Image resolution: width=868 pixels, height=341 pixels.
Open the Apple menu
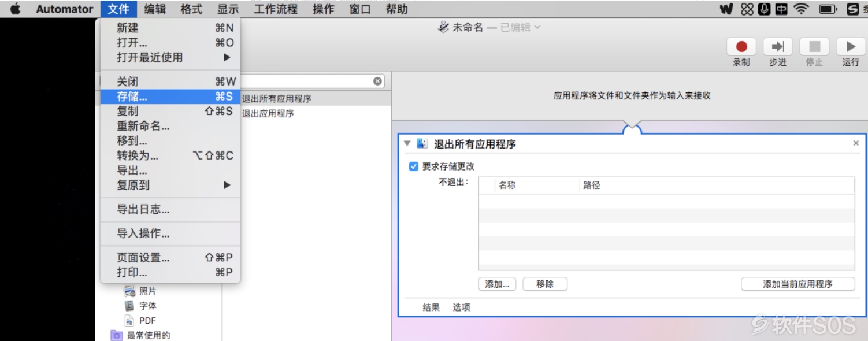15,9
